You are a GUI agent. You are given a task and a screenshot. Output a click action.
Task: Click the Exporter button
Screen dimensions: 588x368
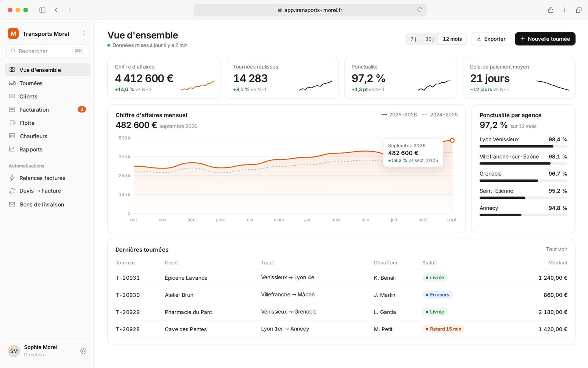tap(491, 39)
